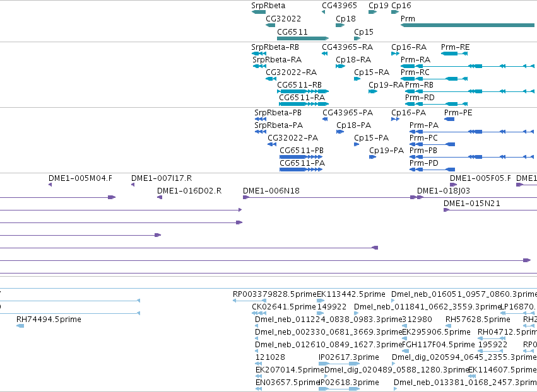Select the Prm-PE protein label
Viewport: 537px width, 392px height.
coord(458,113)
